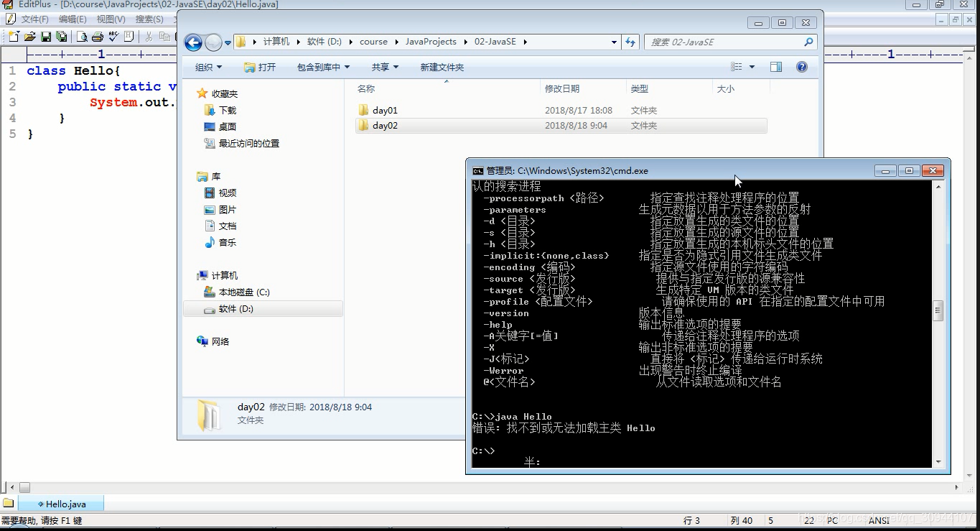Screen dimensions: 980x531
Task: Click the Open file icon in EditPlus toolbar
Action: pyautogui.click(x=30, y=36)
